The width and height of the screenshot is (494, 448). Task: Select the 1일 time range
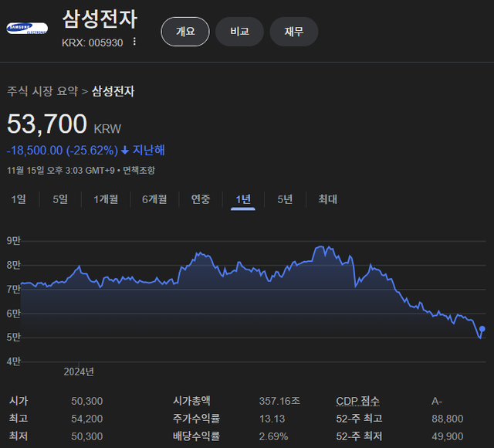[19, 199]
